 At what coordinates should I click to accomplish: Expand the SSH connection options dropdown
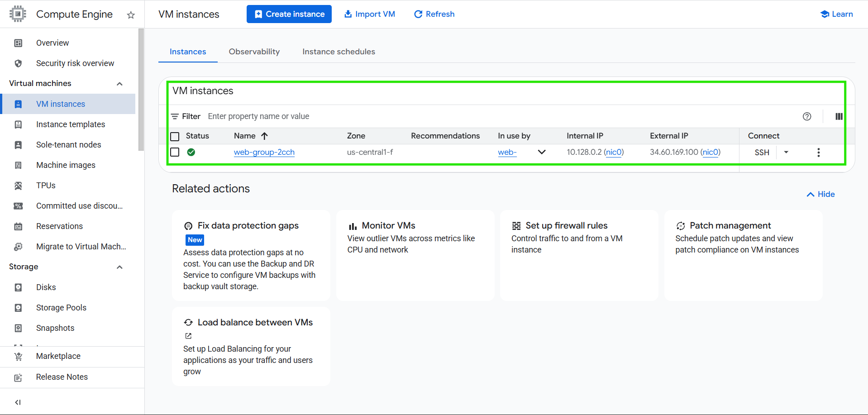(x=786, y=153)
